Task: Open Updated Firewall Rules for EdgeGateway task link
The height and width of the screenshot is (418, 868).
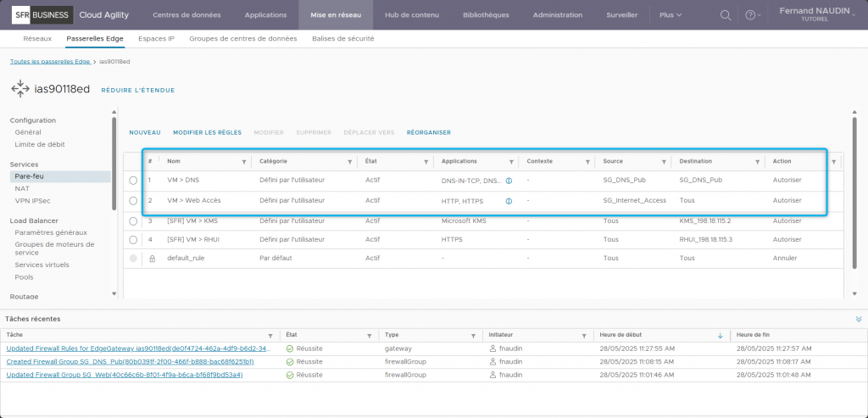Action: click(x=137, y=348)
